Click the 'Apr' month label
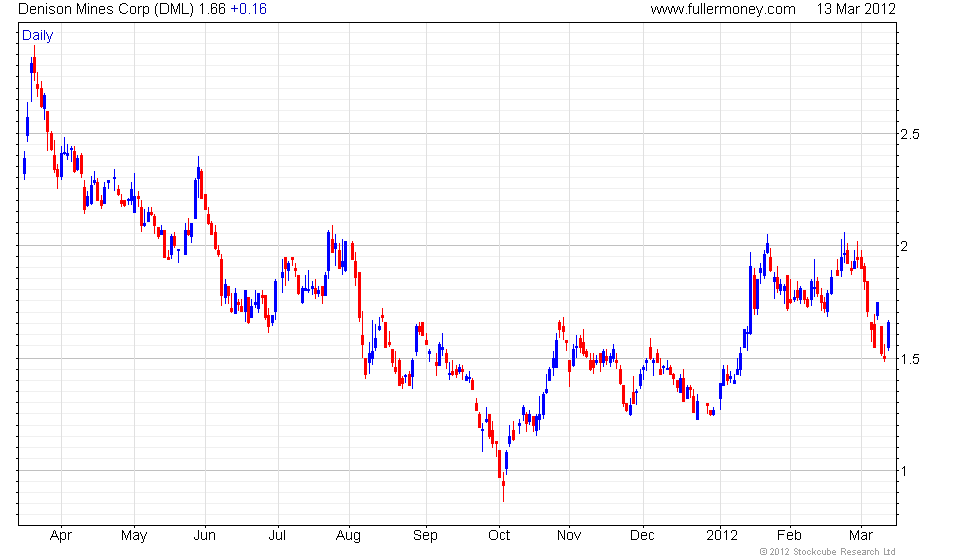980x560 pixels. pos(61,536)
